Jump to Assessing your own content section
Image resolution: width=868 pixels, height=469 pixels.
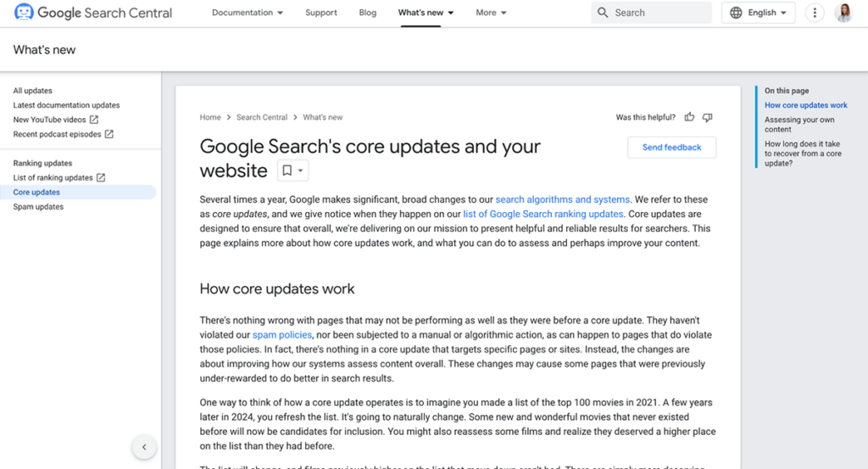(799, 125)
